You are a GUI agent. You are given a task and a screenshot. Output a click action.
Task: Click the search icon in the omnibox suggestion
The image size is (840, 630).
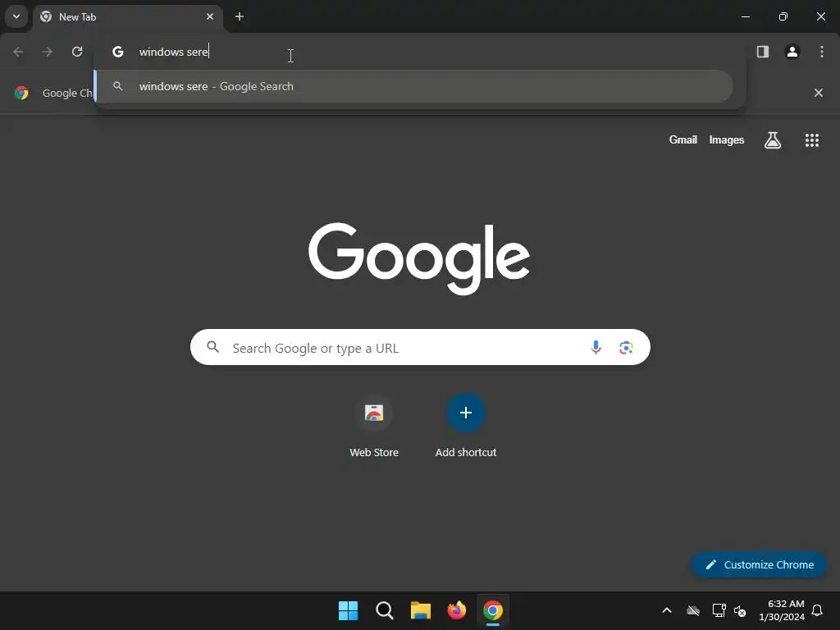118,86
